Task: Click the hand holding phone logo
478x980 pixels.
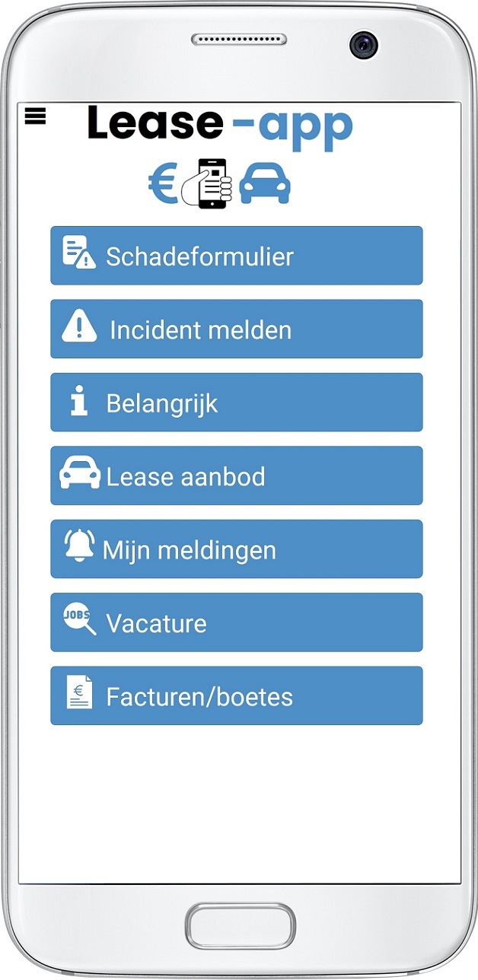Action: click(x=208, y=183)
